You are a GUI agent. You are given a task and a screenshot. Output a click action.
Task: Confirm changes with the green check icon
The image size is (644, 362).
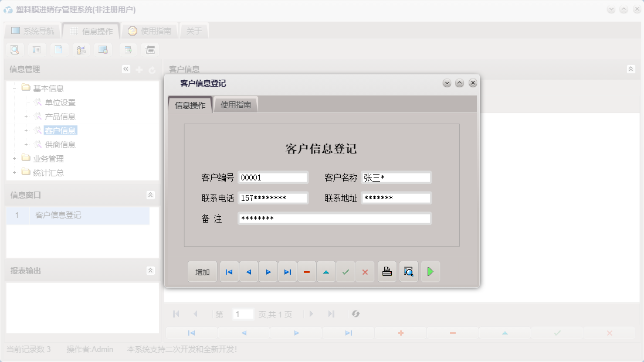click(x=345, y=271)
